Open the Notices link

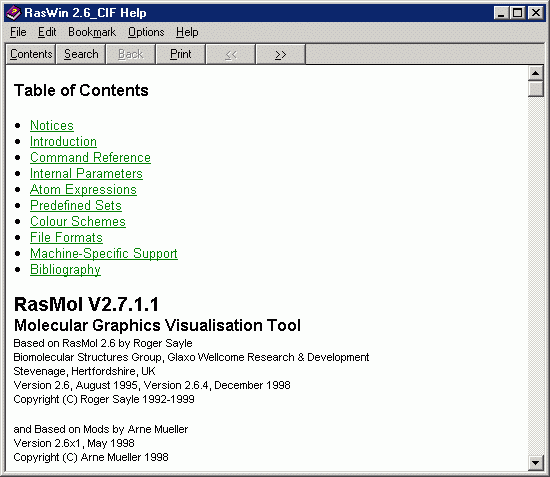[52, 126]
